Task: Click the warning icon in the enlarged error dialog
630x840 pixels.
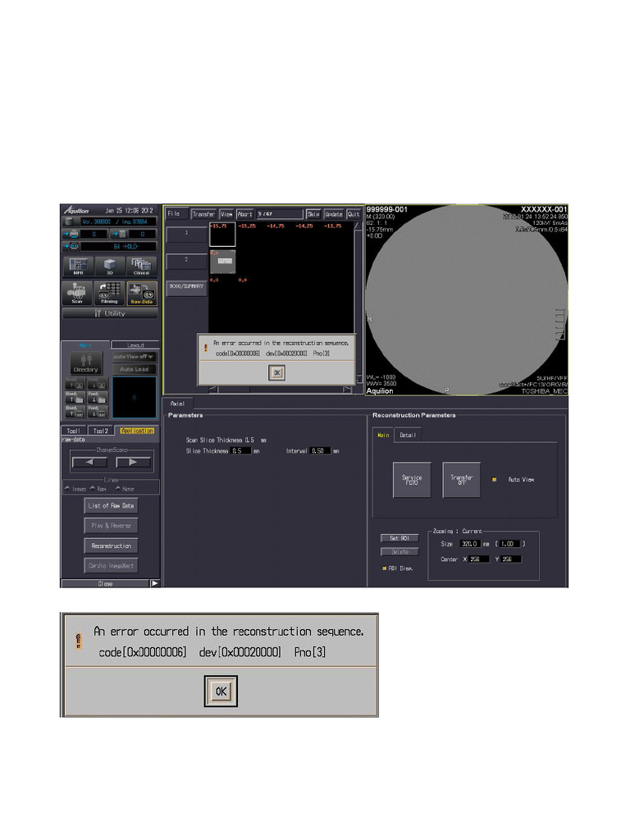Action: (x=79, y=641)
